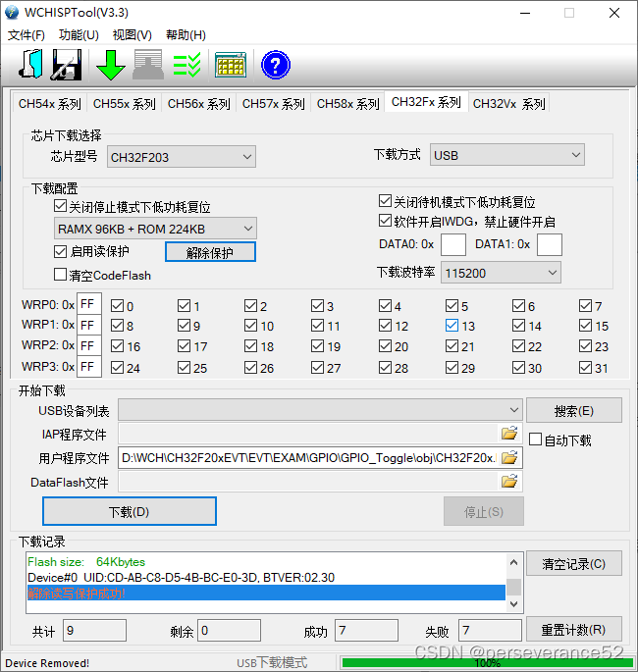Click the WCHISPTool title bar app icon
Image resolution: width=638 pixels, height=672 pixels.
[12, 13]
